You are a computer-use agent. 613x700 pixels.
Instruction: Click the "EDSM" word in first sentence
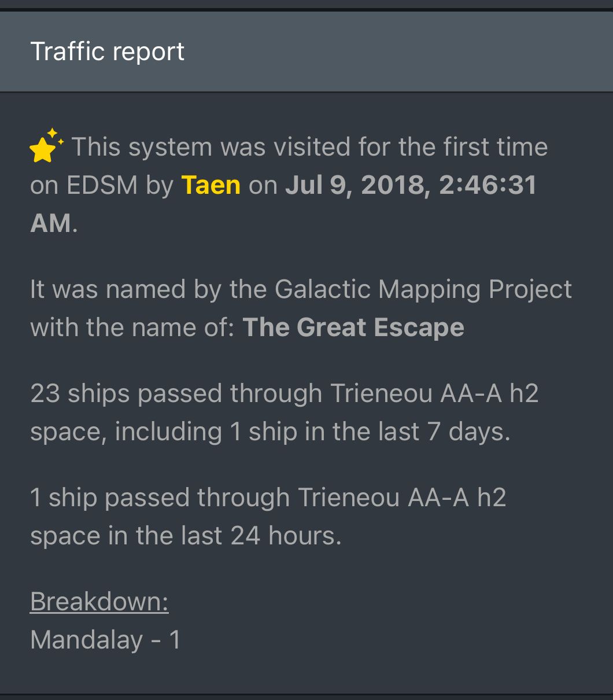(102, 185)
